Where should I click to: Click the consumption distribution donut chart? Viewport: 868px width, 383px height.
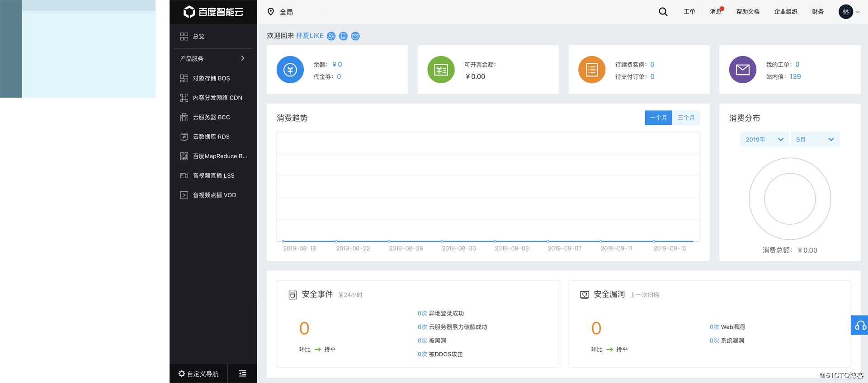(790, 199)
